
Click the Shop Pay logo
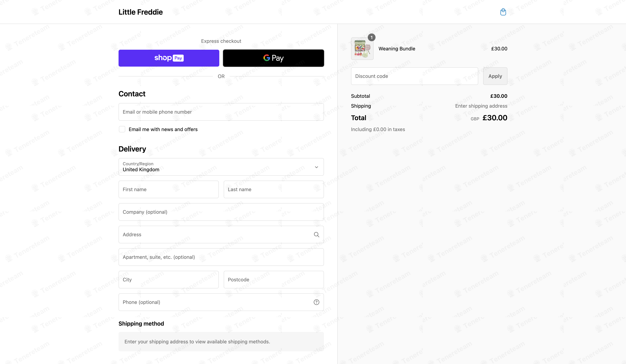pyautogui.click(x=169, y=58)
